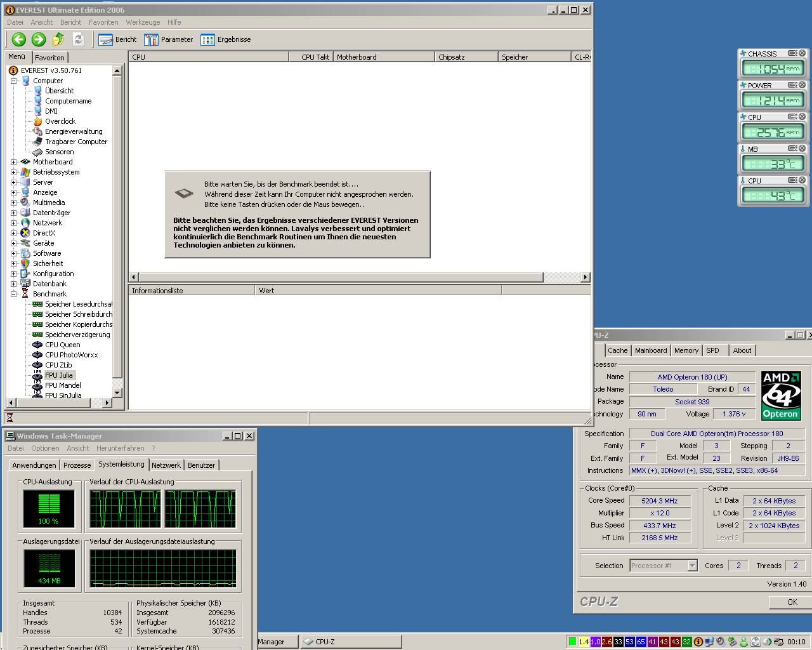Open Bericht report from toolbar
This screenshot has width=812, height=650.
tap(118, 39)
